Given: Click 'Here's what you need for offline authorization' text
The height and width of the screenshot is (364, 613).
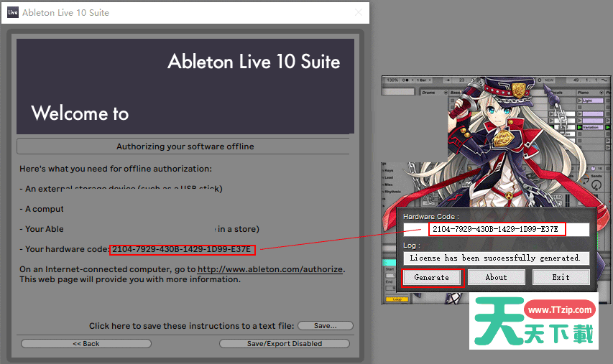Looking at the screenshot, I should (116, 169).
